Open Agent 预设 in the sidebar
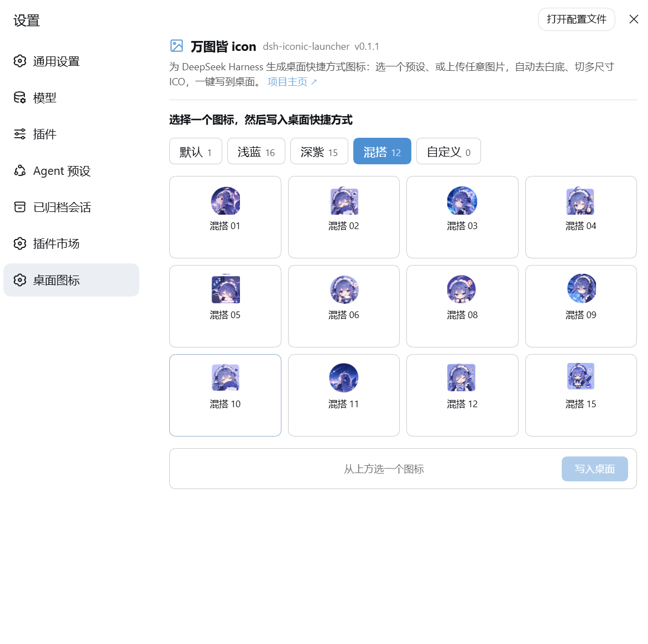The image size is (648, 644). click(71, 170)
